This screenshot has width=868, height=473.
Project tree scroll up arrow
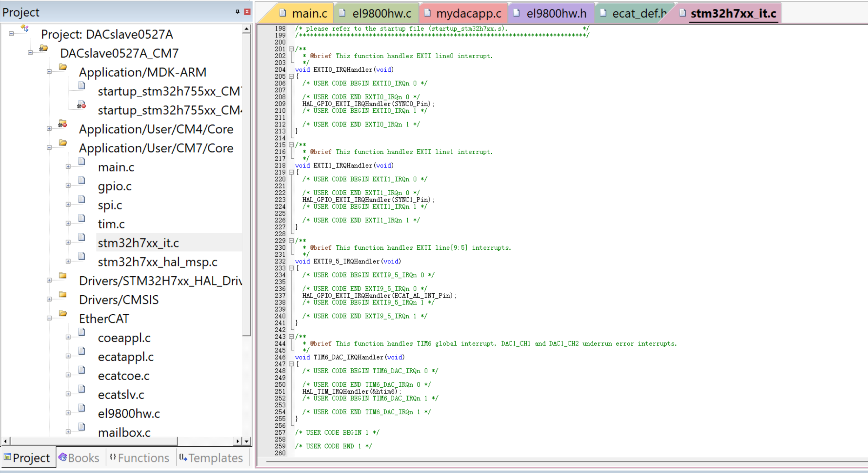click(247, 29)
